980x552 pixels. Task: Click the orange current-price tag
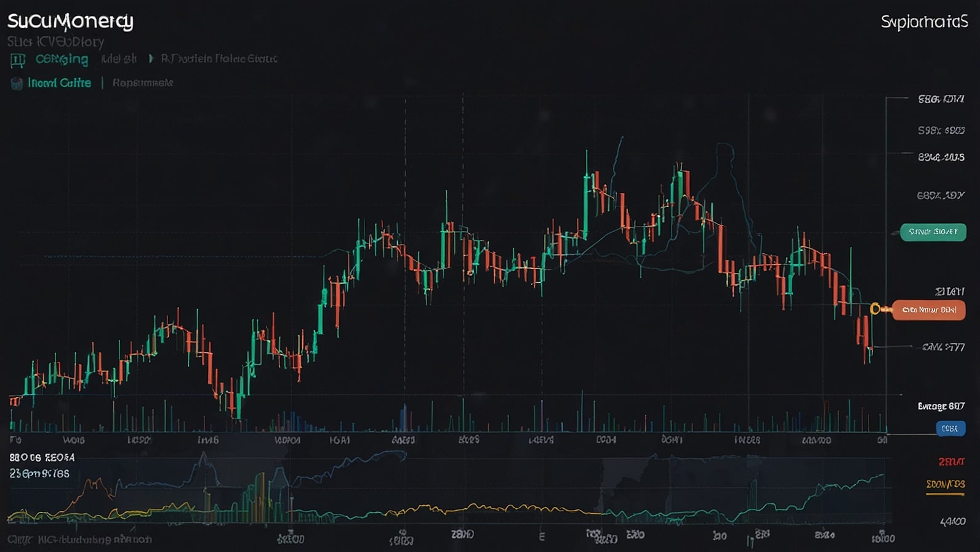point(928,310)
